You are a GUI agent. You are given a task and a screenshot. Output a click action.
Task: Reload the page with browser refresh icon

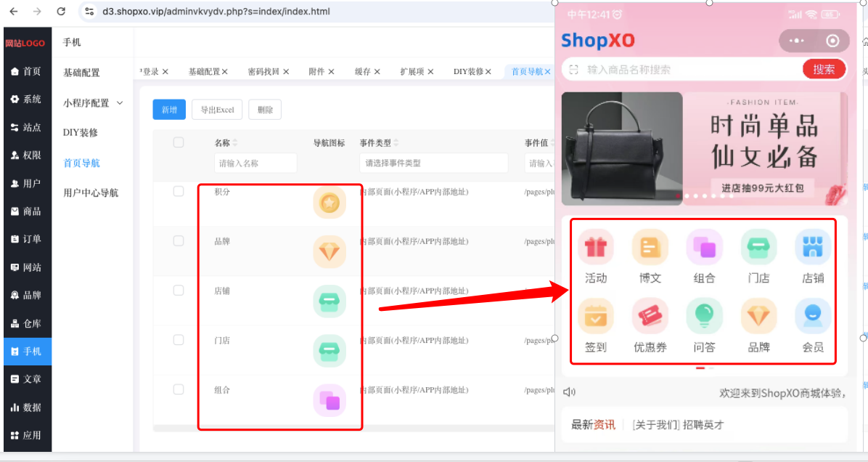pos(62,11)
